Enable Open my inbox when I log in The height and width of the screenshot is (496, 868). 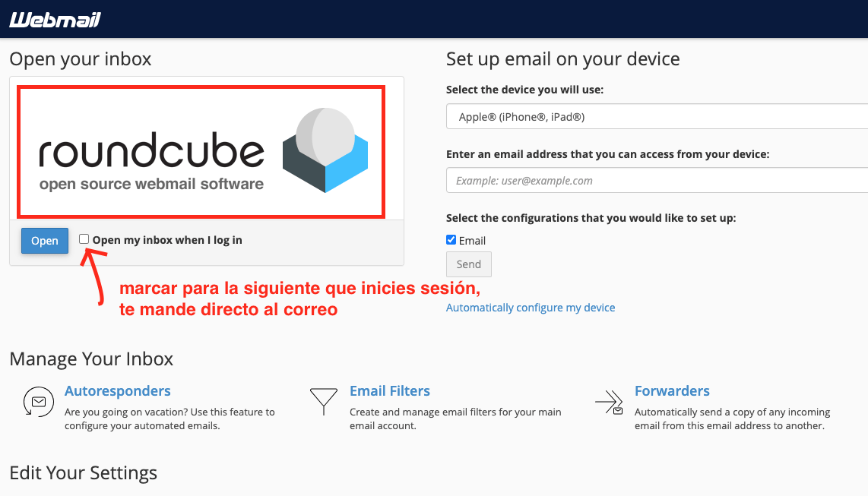84,239
